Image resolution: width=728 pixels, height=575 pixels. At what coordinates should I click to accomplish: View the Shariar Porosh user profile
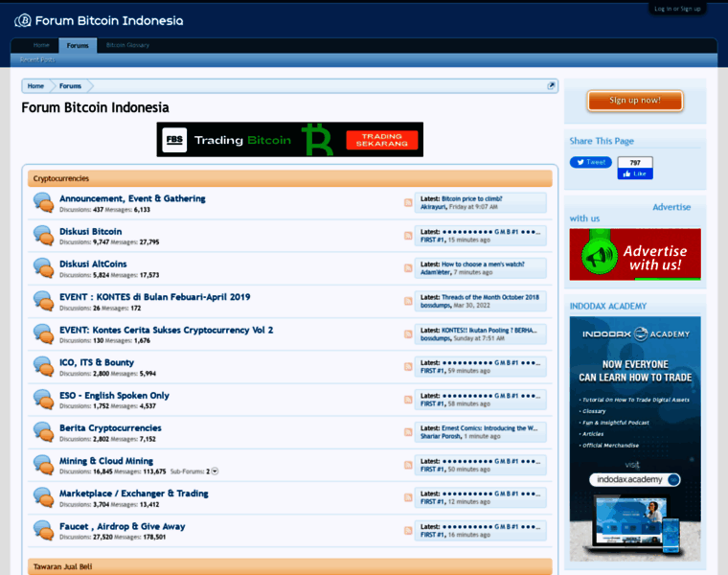pyautogui.click(x=441, y=437)
